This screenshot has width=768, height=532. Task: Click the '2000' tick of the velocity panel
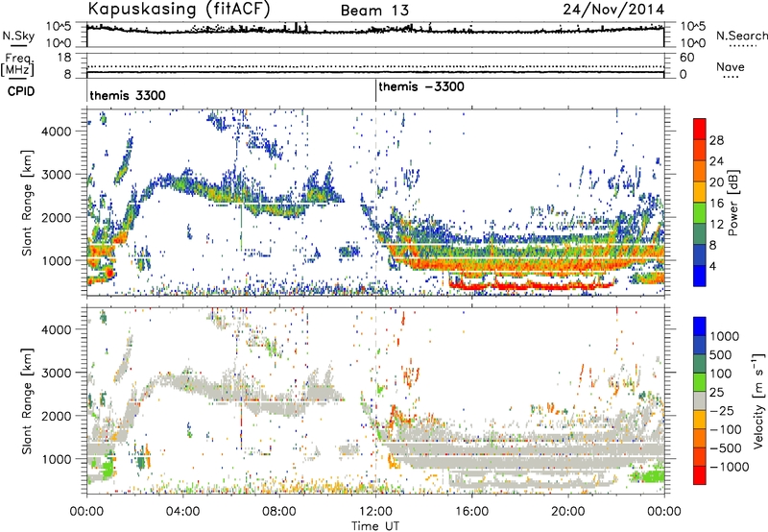tap(56, 416)
